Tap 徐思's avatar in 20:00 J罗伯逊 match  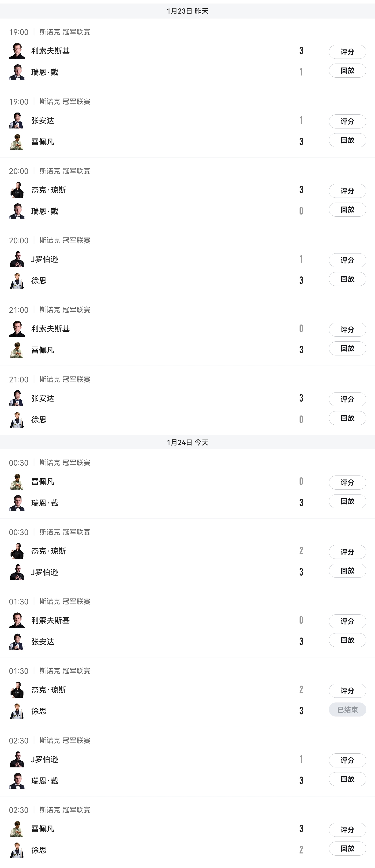(x=17, y=281)
